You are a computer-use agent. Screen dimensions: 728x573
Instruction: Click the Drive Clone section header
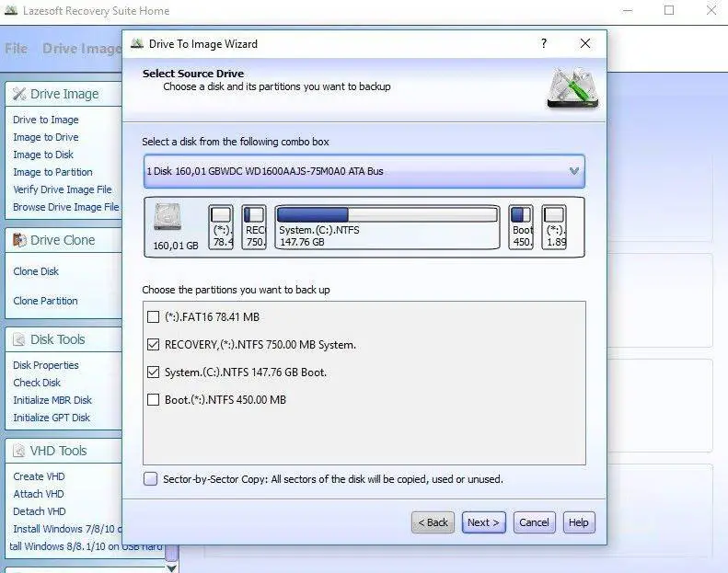[64, 240]
